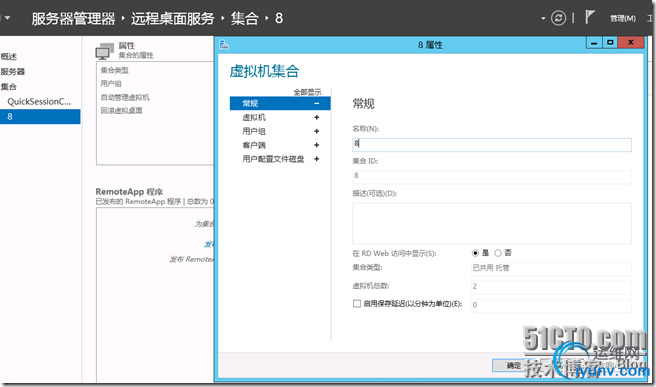Screen dimensions: 656x387
Task: Select 服务器 in left navigation
Action: point(13,72)
